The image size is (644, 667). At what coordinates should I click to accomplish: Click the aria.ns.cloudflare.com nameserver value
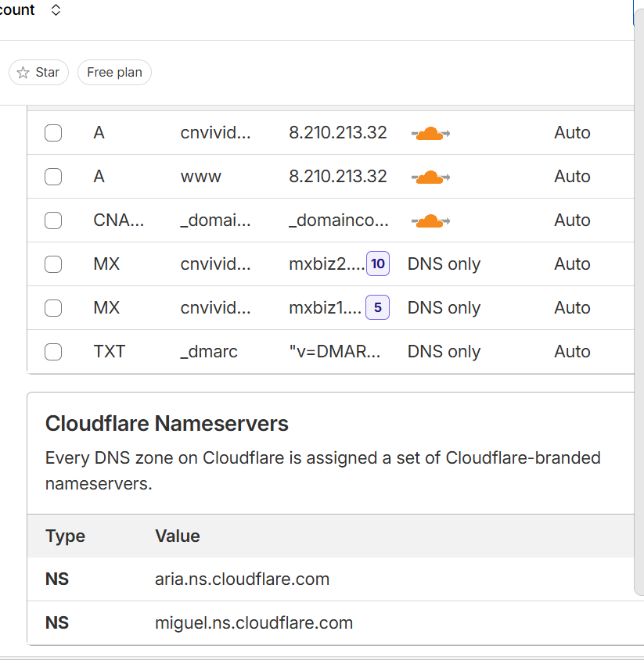(x=243, y=579)
